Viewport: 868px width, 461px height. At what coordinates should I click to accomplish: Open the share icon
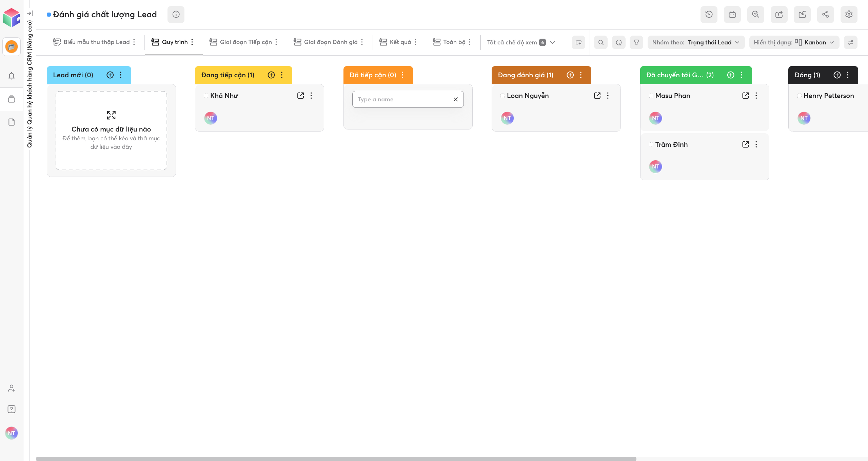[826, 15]
